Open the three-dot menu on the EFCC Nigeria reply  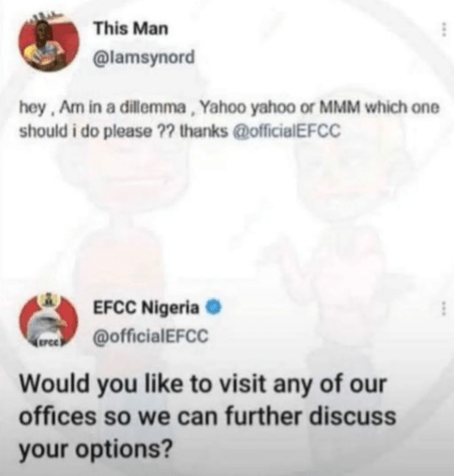coord(443,308)
